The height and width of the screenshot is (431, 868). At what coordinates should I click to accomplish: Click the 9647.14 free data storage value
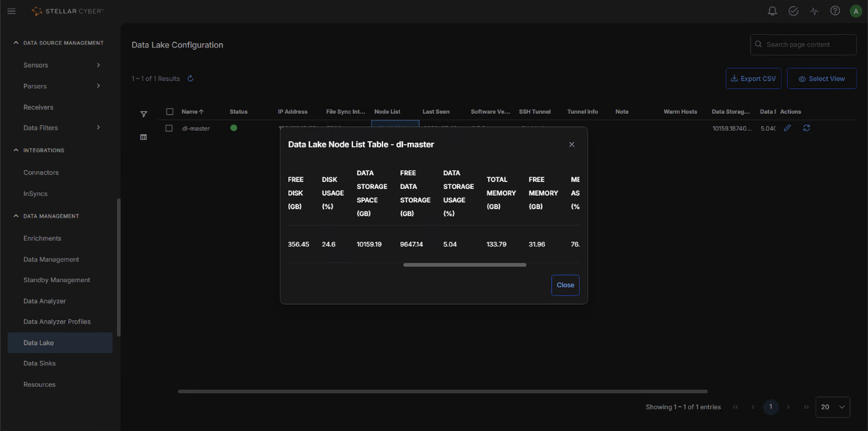click(x=412, y=244)
